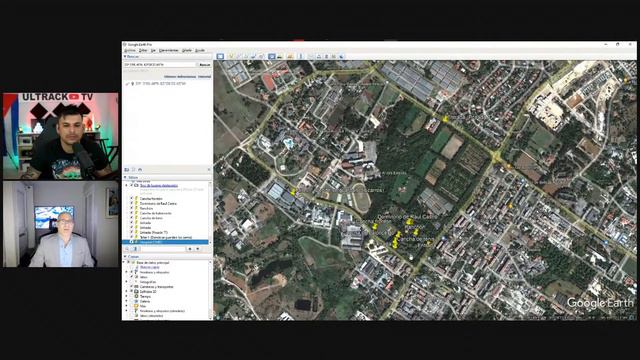Click the Print toolbar icon
Viewport: 640px width, 360px height.
pos(319,56)
